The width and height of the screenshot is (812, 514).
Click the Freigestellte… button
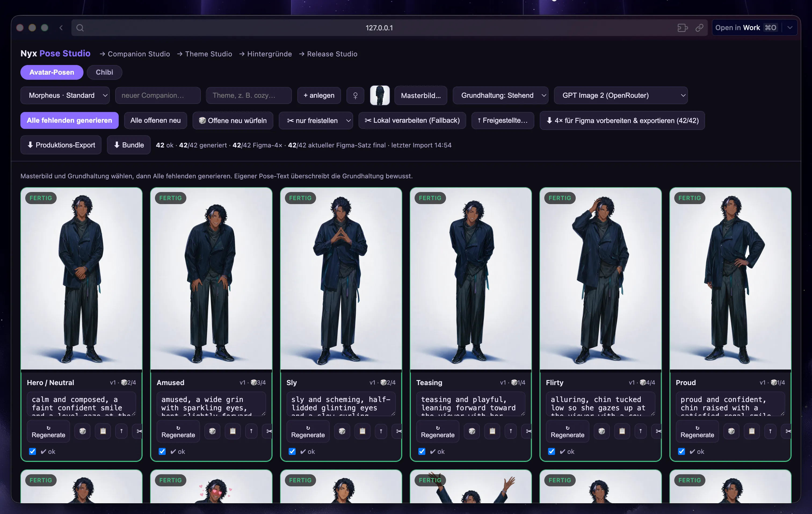pos(503,120)
